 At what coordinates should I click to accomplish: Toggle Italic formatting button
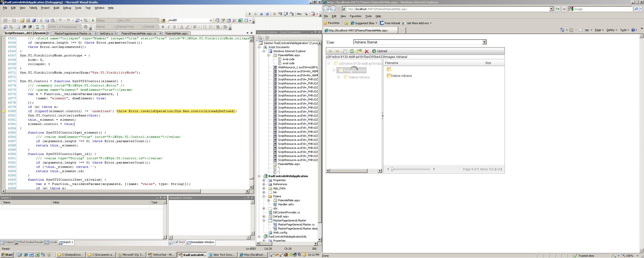tap(169, 27)
